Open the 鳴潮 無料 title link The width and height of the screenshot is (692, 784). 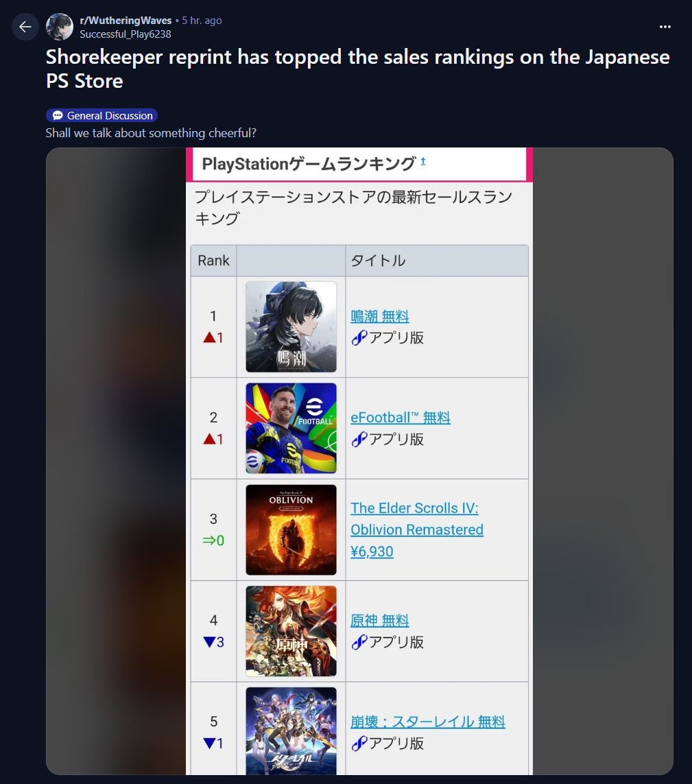pos(379,316)
